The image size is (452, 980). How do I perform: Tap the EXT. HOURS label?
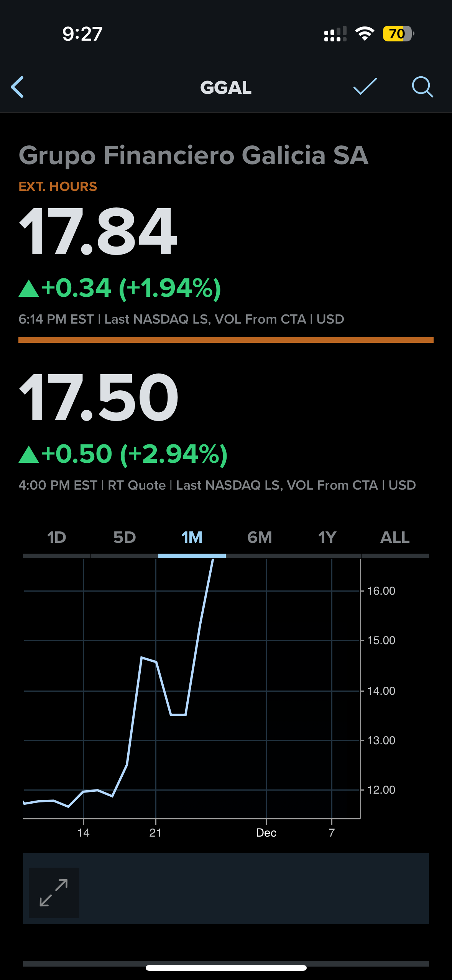58,186
